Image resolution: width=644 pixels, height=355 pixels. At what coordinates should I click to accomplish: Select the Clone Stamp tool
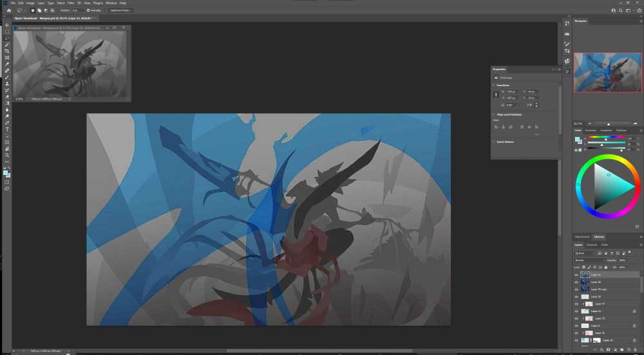tap(7, 84)
